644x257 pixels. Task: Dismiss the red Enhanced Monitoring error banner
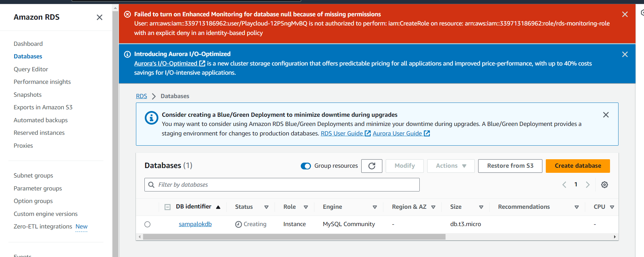point(625,14)
